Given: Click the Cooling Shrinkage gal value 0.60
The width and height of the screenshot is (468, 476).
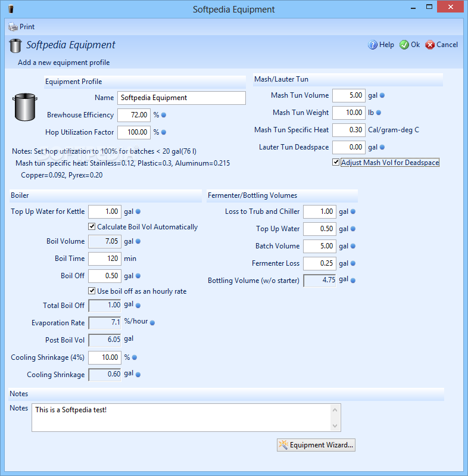Looking at the screenshot, I should coord(105,375).
